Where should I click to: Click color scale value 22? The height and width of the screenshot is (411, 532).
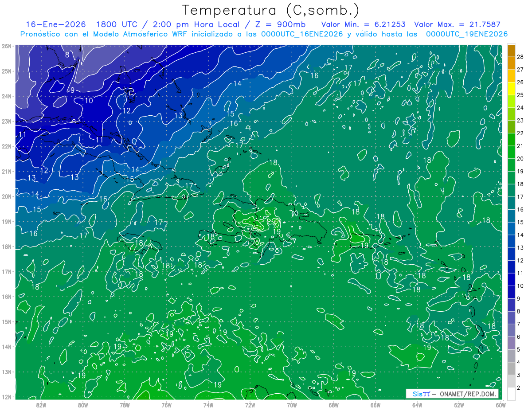click(x=520, y=133)
